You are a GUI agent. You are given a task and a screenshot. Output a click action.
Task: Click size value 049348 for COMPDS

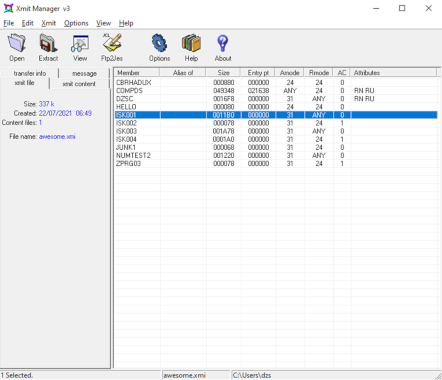click(223, 91)
